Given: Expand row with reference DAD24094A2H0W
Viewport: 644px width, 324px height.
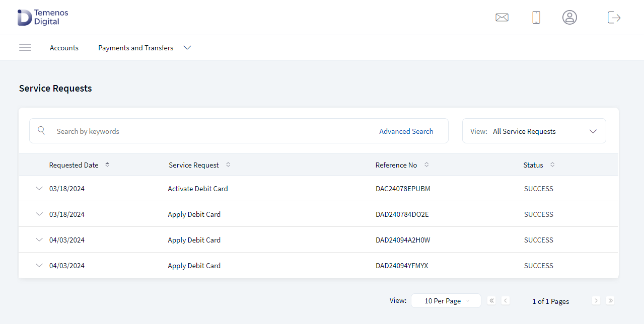Looking at the screenshot, I should click(39, 240).
